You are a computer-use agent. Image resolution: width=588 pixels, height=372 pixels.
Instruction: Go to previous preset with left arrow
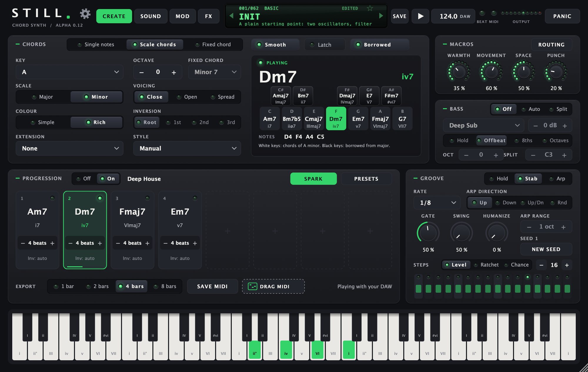[x=231, y=16]
